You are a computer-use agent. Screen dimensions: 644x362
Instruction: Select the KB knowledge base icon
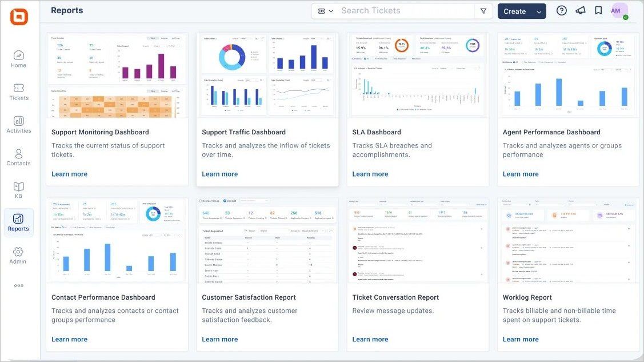pos(18,189)
